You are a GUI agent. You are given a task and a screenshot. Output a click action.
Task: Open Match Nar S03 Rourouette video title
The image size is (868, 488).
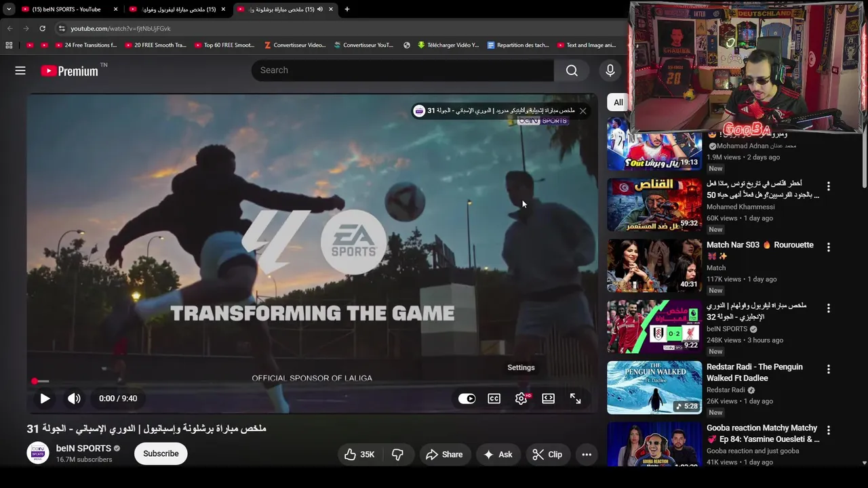coord(759,251)
